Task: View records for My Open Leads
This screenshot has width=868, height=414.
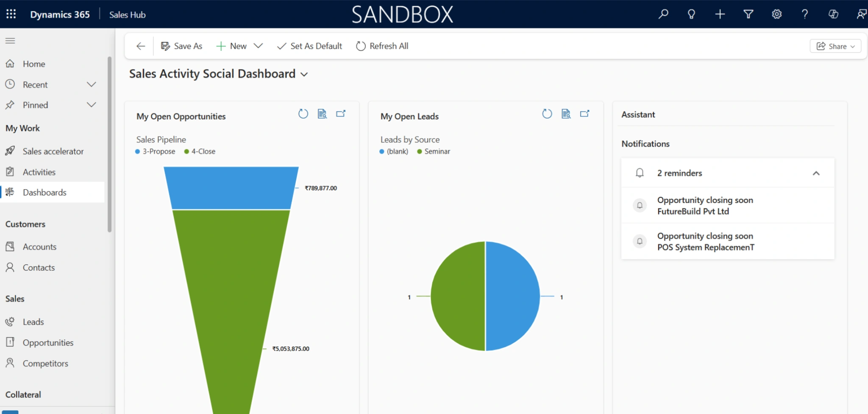Action: tap(566, 114)
